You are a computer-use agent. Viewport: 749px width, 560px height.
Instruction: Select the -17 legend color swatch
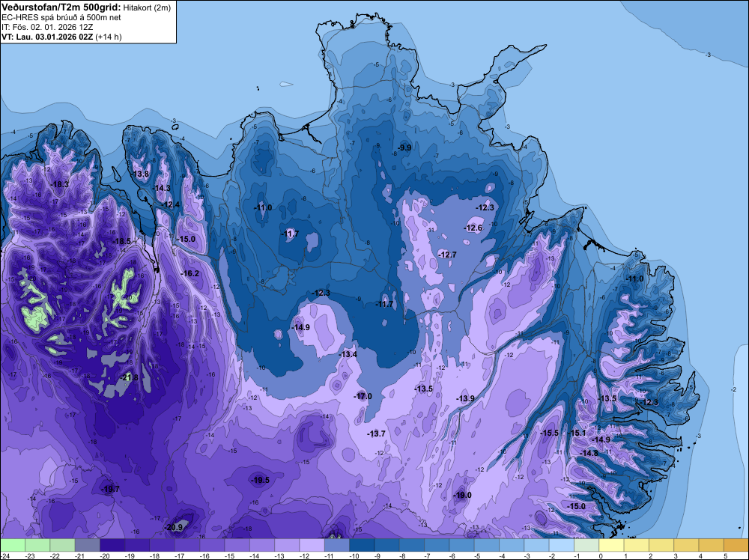click(187, 545)
